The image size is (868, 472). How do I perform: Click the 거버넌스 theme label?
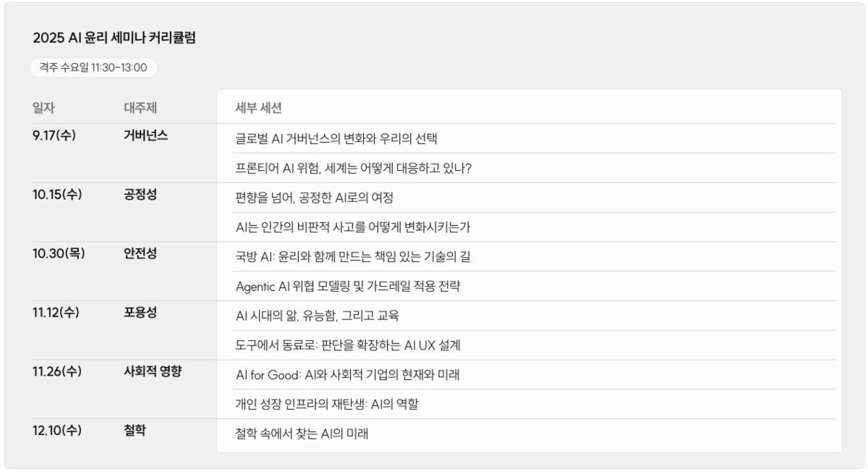[146, 135]
